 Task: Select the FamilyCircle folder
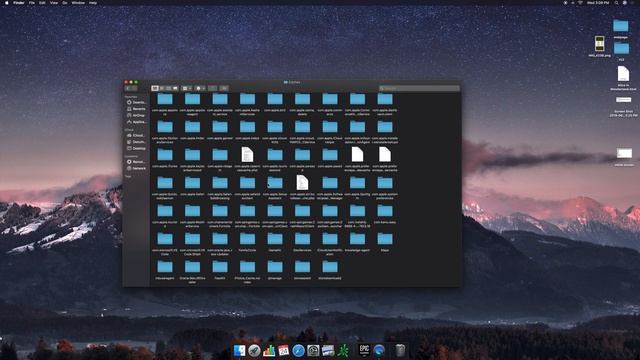point(247,239)
